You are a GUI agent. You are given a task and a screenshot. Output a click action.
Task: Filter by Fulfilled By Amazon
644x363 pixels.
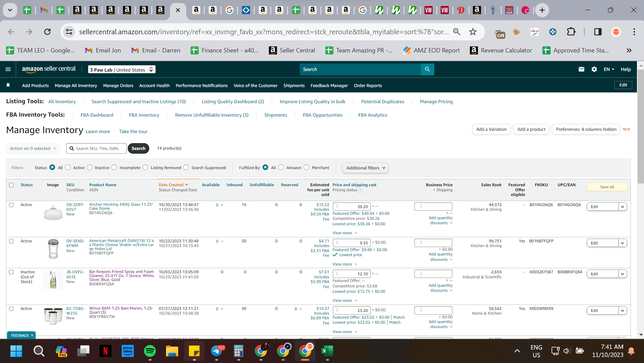(281, 167)
